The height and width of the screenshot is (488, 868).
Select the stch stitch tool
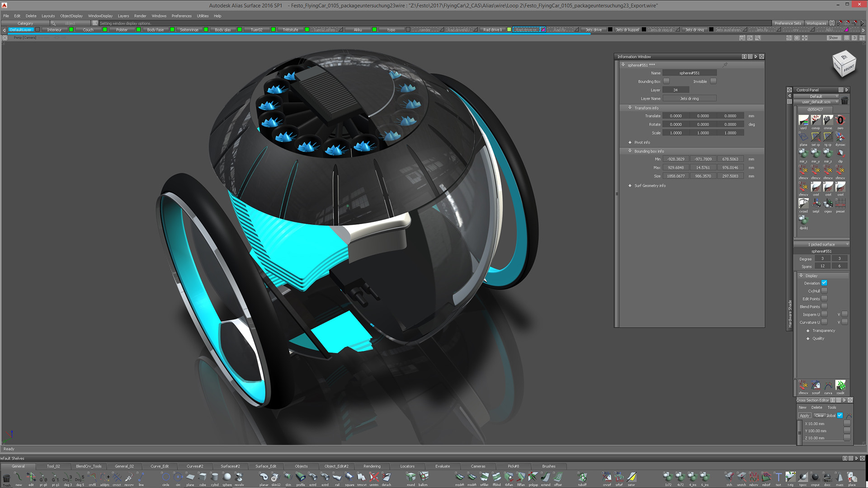729,478
